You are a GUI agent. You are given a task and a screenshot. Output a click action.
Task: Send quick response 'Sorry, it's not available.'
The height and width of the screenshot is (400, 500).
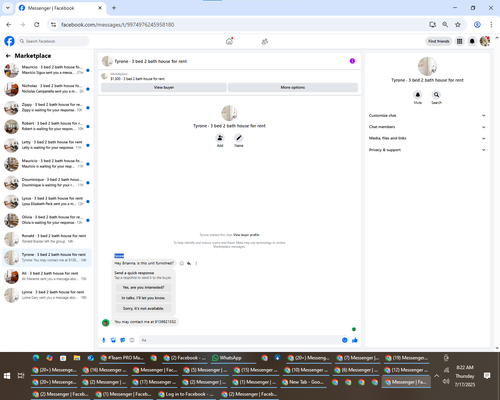(143, 308)
